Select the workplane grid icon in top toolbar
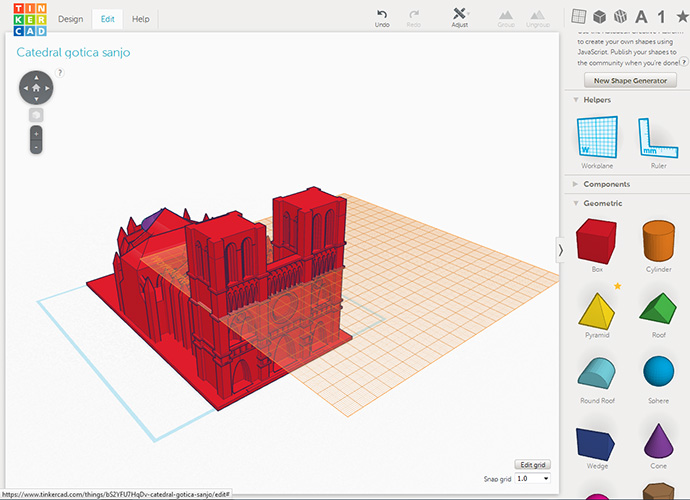The width and height of the screenshot is (690, 500). click(578, 17)
